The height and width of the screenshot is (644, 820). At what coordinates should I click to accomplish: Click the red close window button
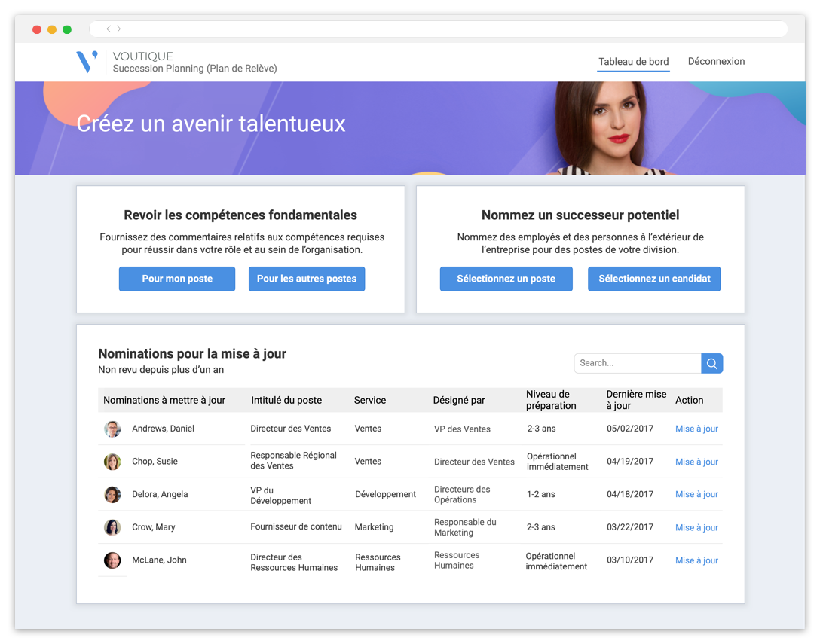coord(37,29)
